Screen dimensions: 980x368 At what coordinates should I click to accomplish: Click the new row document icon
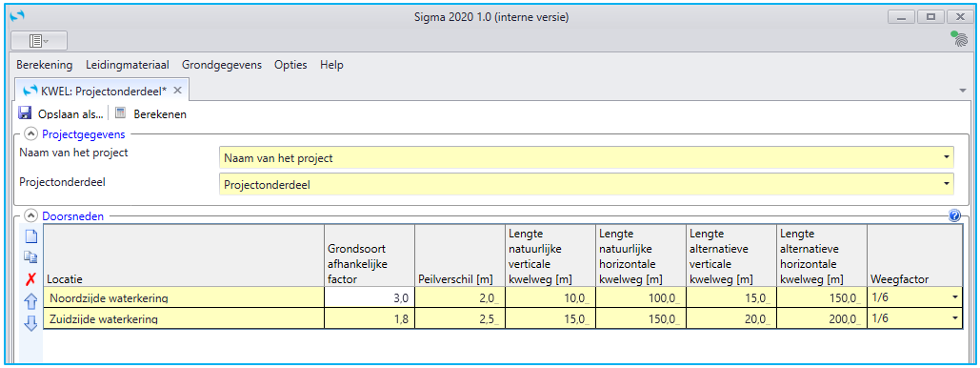pyautogui.click(x=31, y=235)
